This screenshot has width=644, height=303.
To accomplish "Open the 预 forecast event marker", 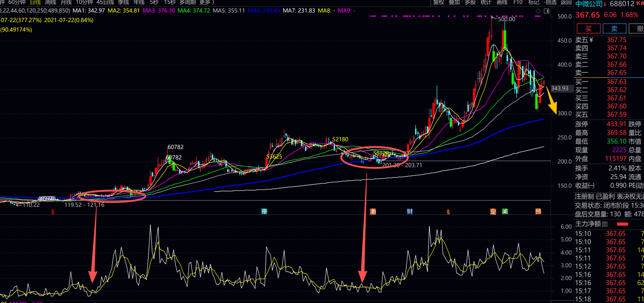I will point(538,211).
